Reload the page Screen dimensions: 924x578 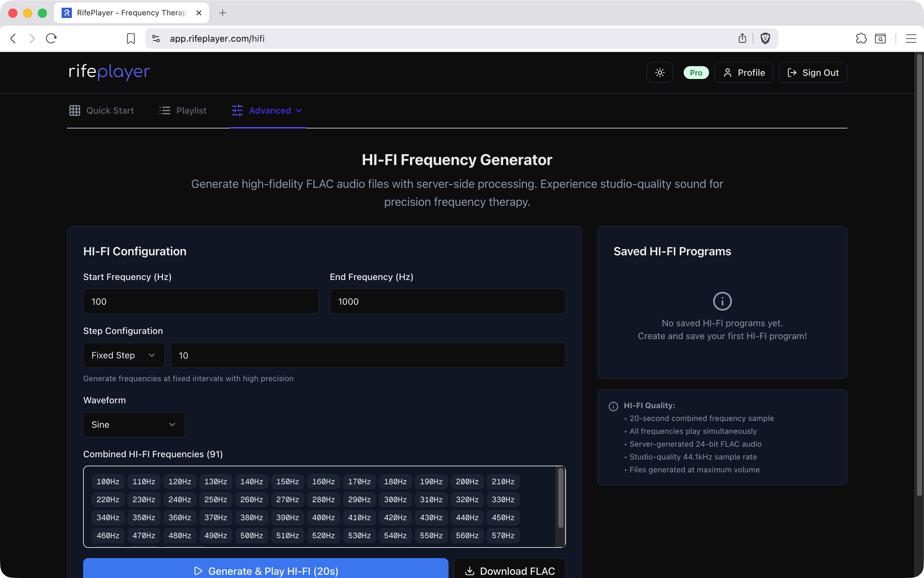coord(51,38)
